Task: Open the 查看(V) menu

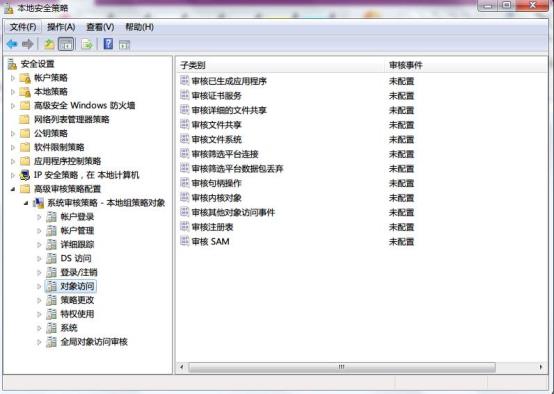Action: point(100,27)
